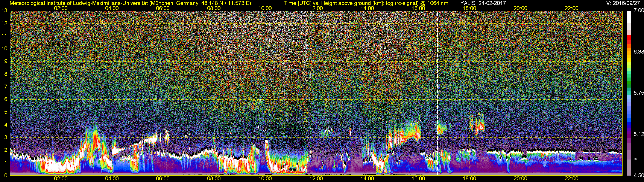Select the 4. km height axis label

click(x=6, y=125)
